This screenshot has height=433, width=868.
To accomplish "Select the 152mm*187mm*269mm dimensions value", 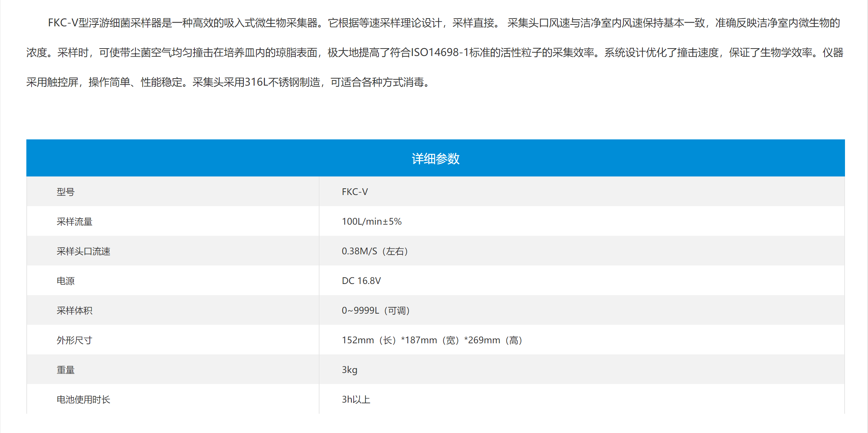I will (432, 340).
